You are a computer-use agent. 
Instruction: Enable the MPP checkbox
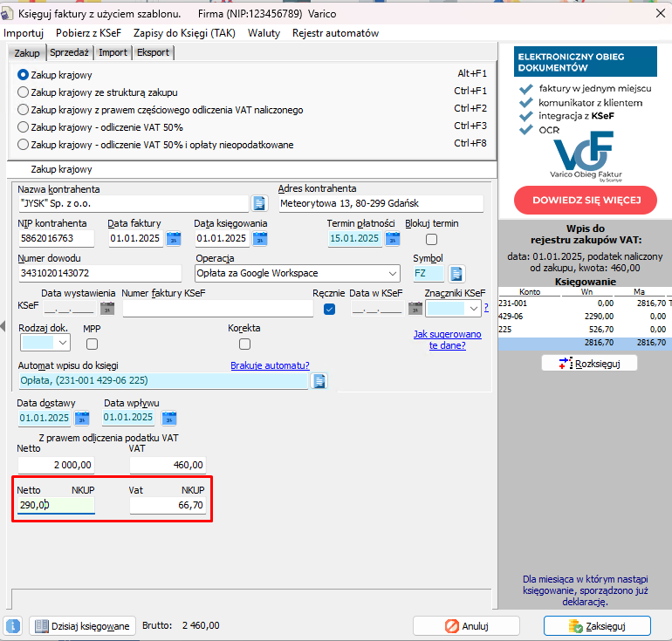click(92, 344)
